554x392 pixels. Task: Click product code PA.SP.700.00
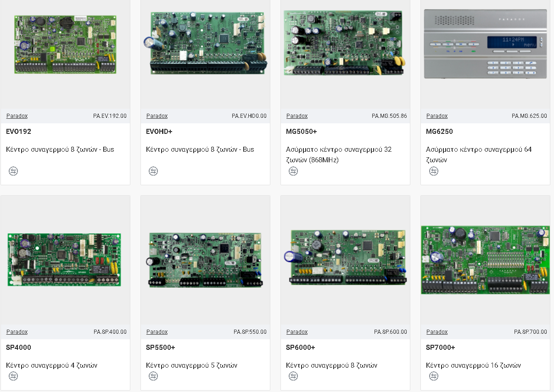point(531,332)
